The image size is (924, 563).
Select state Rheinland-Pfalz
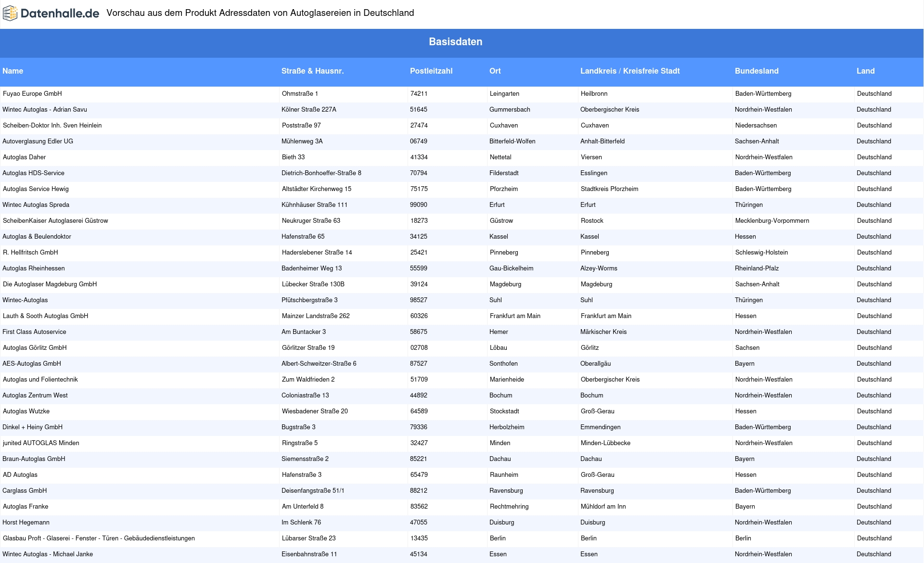(x=757, y=269)
